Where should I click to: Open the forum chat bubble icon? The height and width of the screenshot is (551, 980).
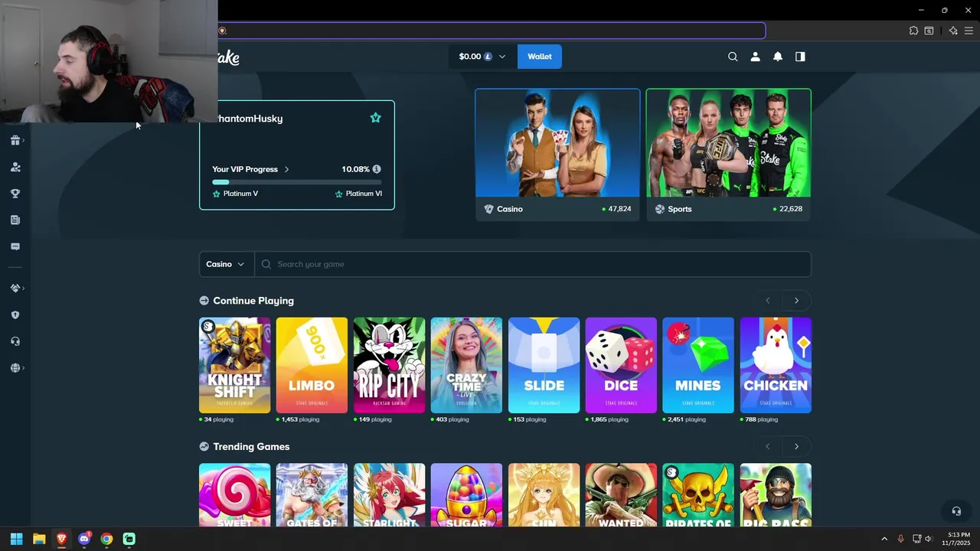pyautogui.click(x=15, y=246)
